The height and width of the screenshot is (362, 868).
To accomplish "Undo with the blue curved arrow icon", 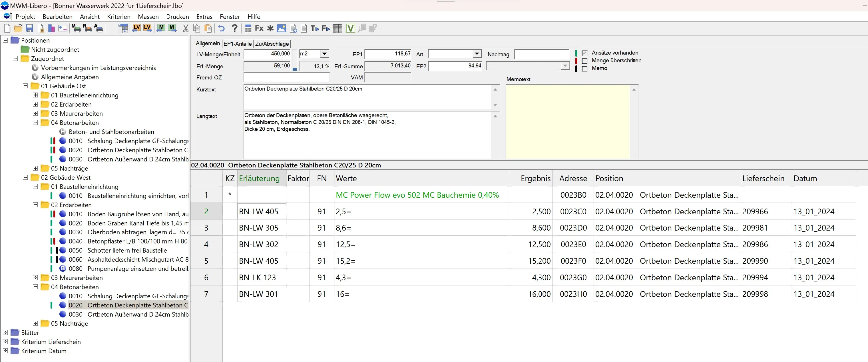I will [221, 28].
